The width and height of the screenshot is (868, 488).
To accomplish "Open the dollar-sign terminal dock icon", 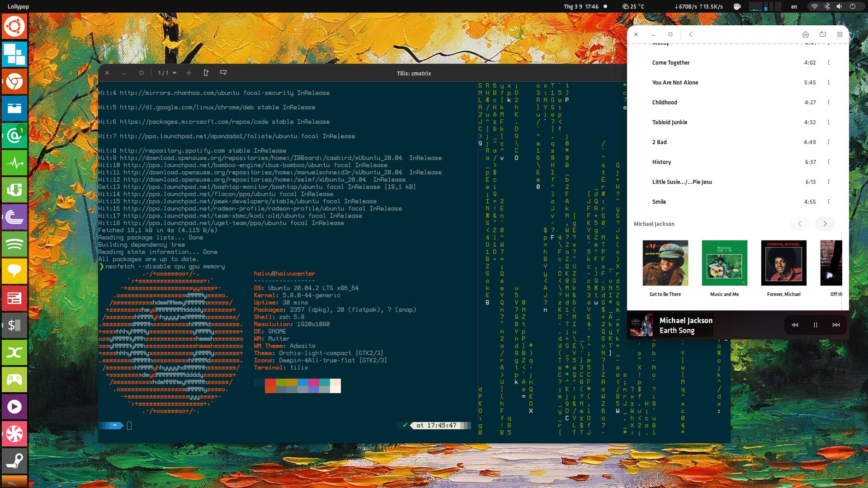I will [14, 325].
